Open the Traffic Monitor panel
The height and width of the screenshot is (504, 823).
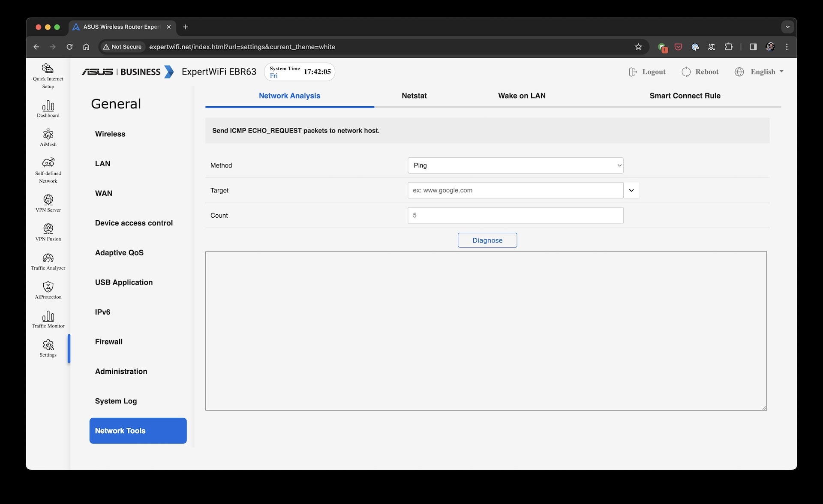(48, 319)
